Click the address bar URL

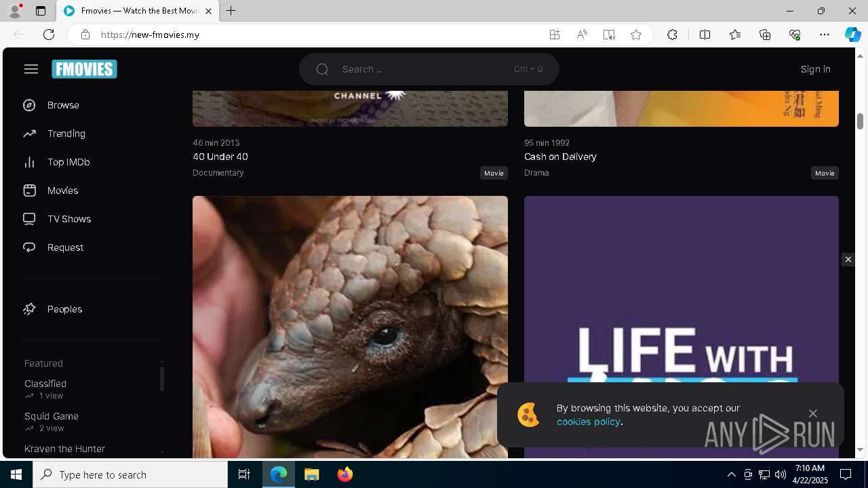(x=150, y=35)
